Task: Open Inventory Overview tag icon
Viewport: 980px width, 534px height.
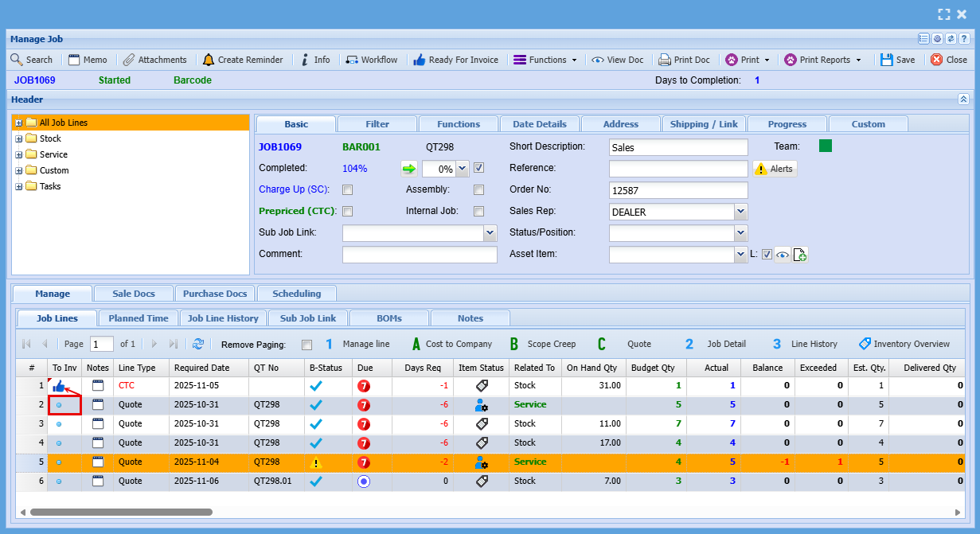Action: tap(865, 344)
